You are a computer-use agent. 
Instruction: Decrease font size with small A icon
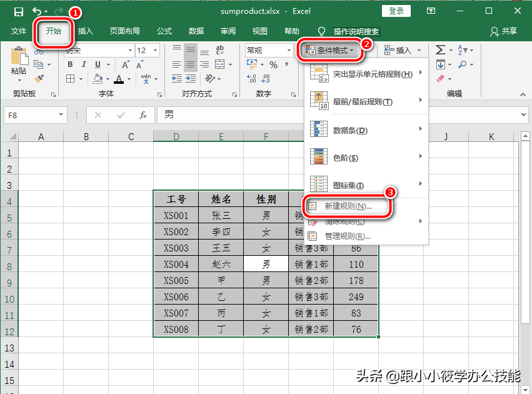[x=139, y=64]
